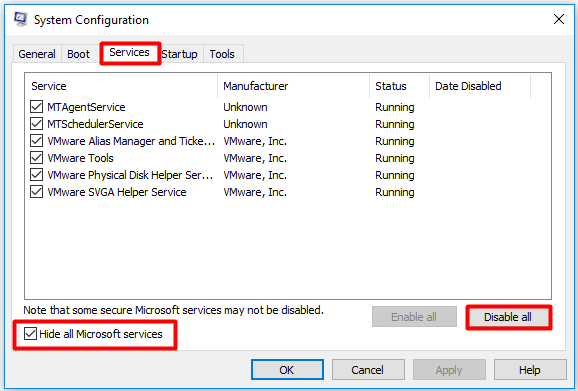Sort by the Date Disabled column header
Viewport: 578px width, 391px height.
coord(480,86)
